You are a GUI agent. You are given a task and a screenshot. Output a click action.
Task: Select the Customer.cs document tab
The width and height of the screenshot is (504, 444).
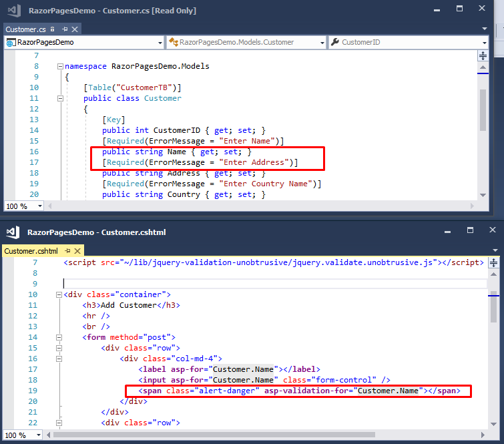pos(26,29)
